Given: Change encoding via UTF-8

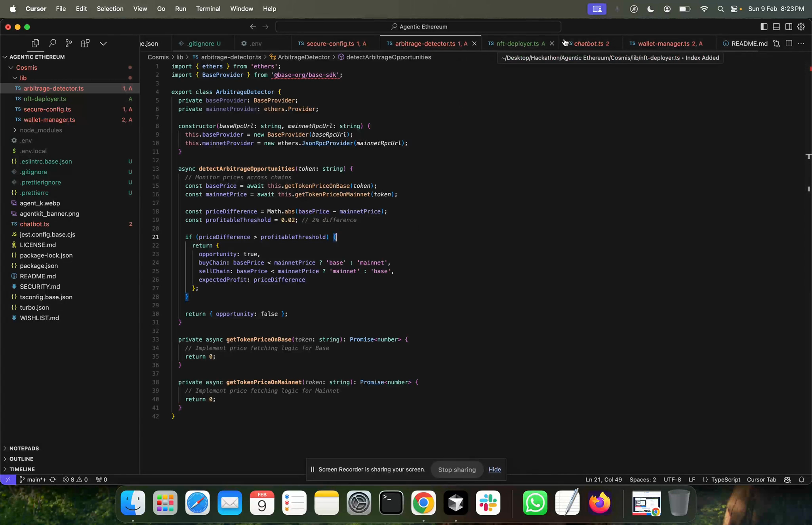Looking at the screenshot, I should pos(672,479).
